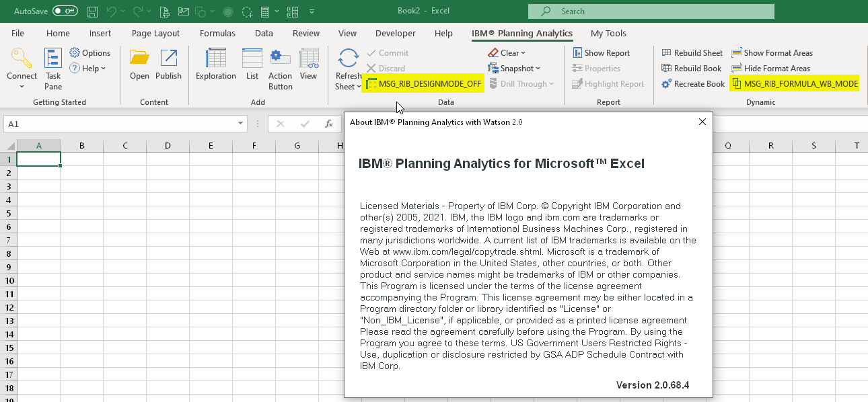This screenshot has width=868, height=402.
Task: Click Hide Format Areas
Action: click(x=770, y=69)
